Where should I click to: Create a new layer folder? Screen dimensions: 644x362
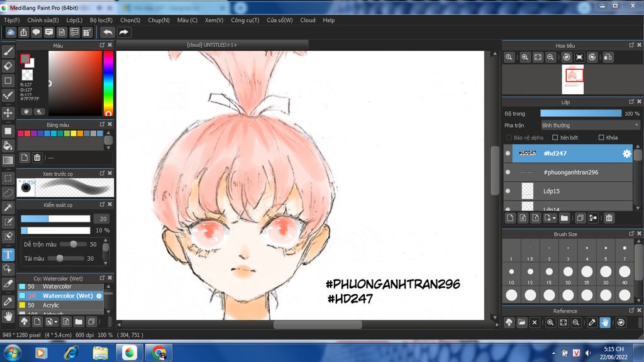(x=564, y=218)
